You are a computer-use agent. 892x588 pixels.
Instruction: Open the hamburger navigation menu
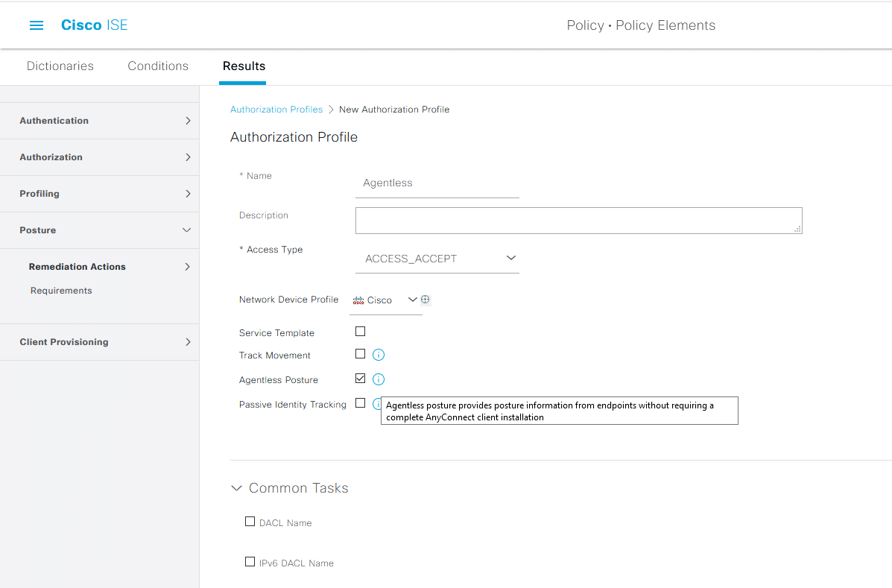[x=37, y=25]
